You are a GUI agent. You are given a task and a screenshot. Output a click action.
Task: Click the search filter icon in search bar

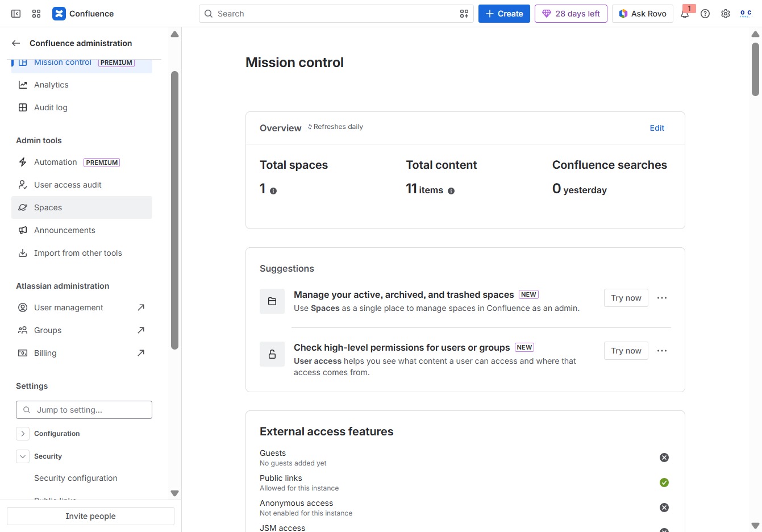(464, 14)
